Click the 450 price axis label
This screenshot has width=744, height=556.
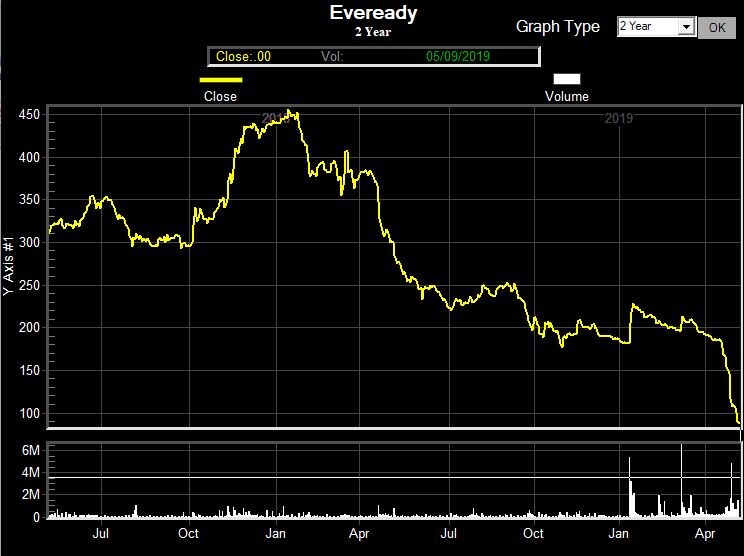[x=28, y=116]
